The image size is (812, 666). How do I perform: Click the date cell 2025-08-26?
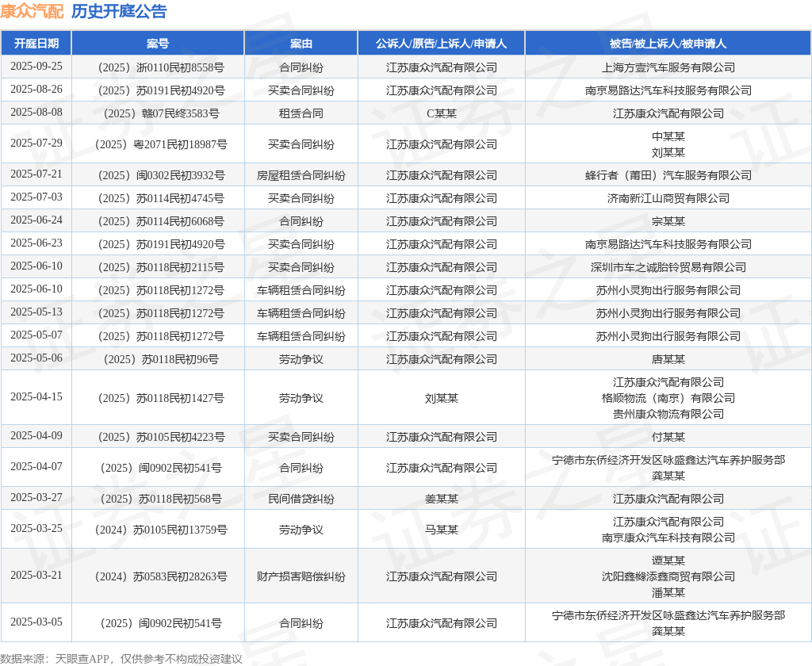click(x=36, y=89)
